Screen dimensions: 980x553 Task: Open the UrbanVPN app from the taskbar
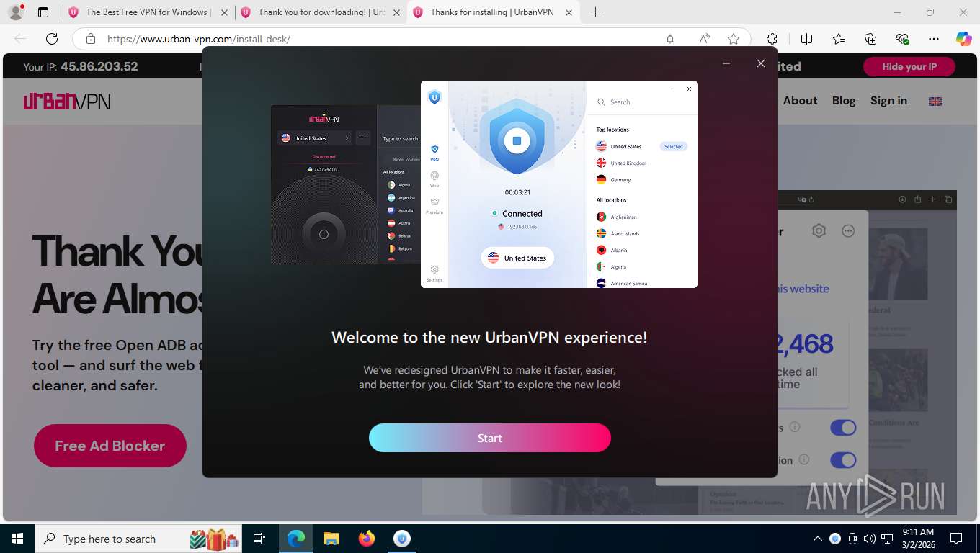(x=402, y=539)
